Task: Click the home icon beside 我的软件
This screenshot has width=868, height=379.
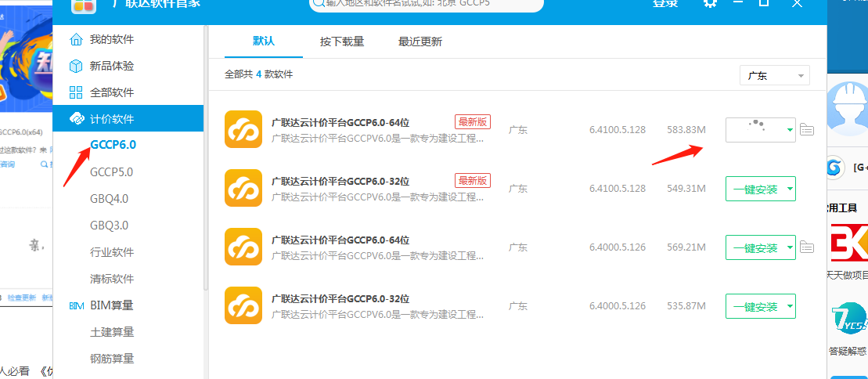Action: pos(76,39)
